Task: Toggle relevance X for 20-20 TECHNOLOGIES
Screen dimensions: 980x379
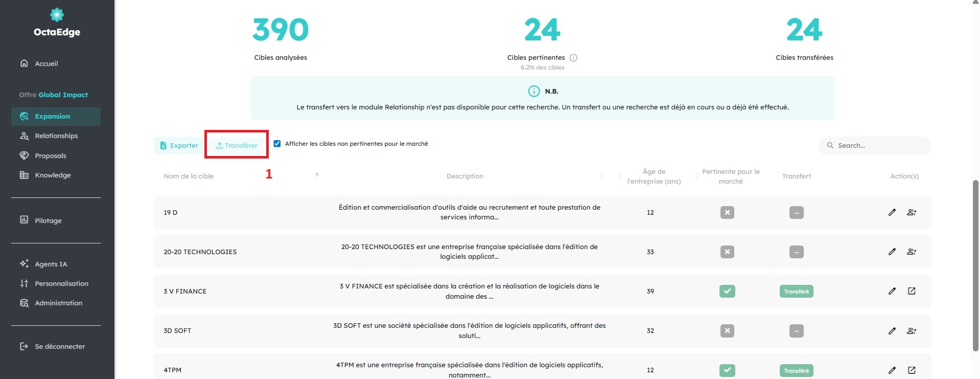Action: 727,252
